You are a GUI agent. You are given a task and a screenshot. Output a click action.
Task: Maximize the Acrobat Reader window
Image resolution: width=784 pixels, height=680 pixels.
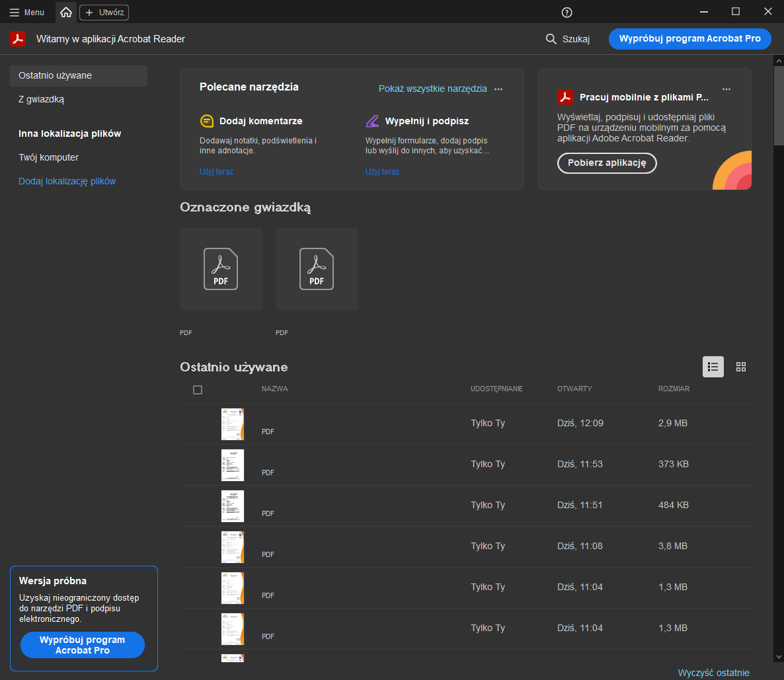736,11
